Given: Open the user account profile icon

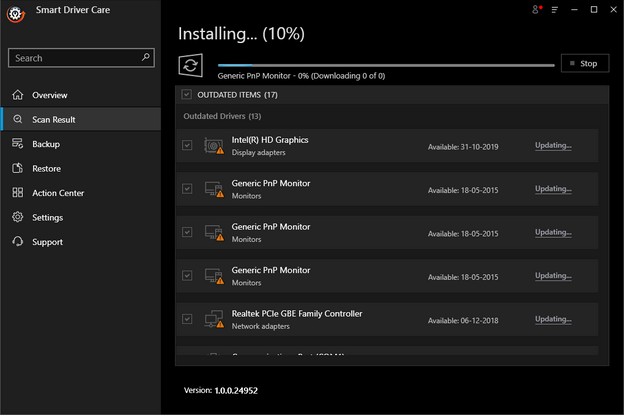Looking at the screenshot, I should pyautogui.click(x=538, y=10).
